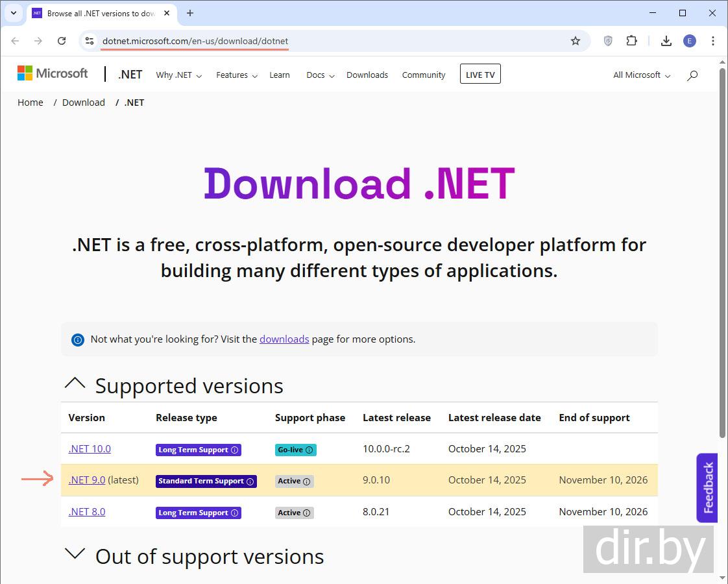Image resolution: width=728 pixels, height=584 pixels.
Task: Click info icon on Go-live badge
Action: pyautogui.click(x=309, y=450)
